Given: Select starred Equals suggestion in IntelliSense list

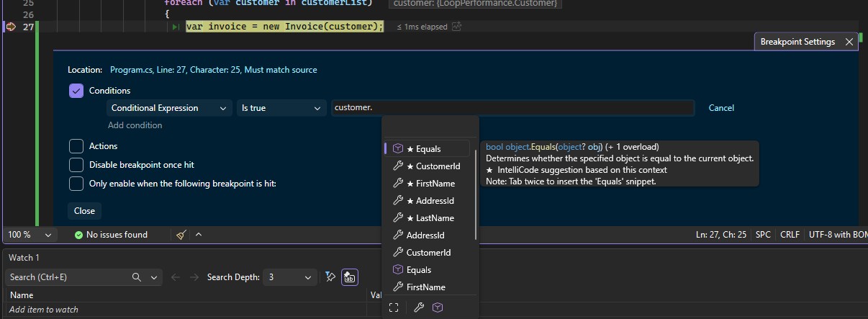Looking at the screenshot, I should pyautogui.click(x=428, y=149).
